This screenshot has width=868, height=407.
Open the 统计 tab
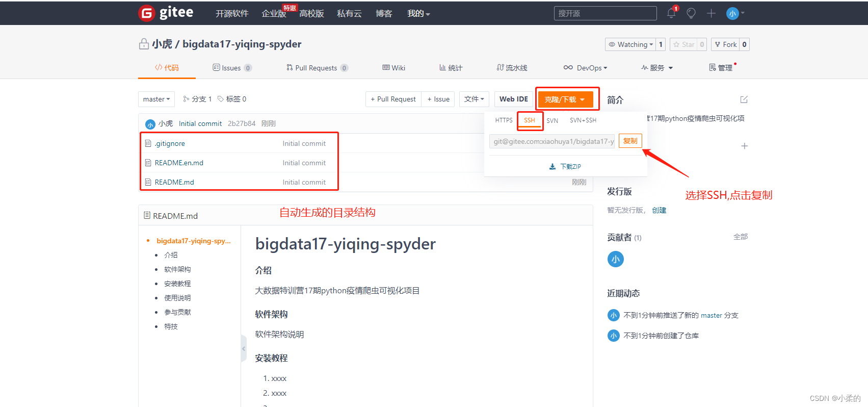(451, 68)
